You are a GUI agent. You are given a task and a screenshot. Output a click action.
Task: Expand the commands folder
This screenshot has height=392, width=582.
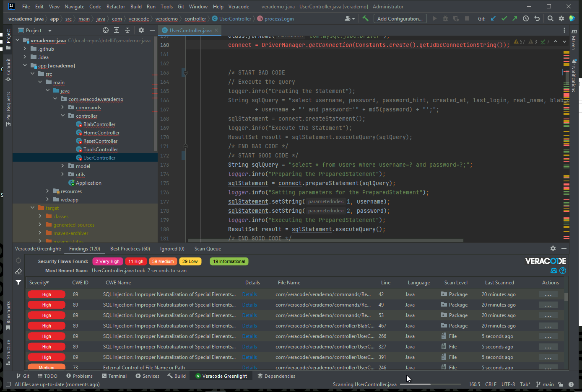(x=63, y=108)
